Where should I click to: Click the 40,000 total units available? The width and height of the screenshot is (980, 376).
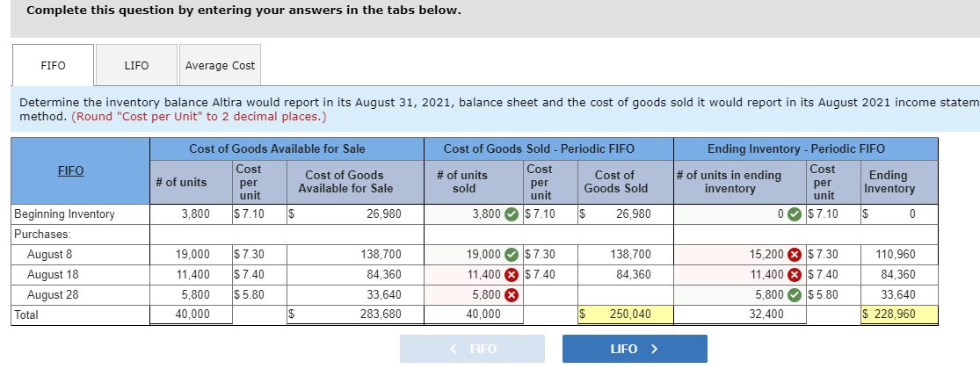click(192, 315)
